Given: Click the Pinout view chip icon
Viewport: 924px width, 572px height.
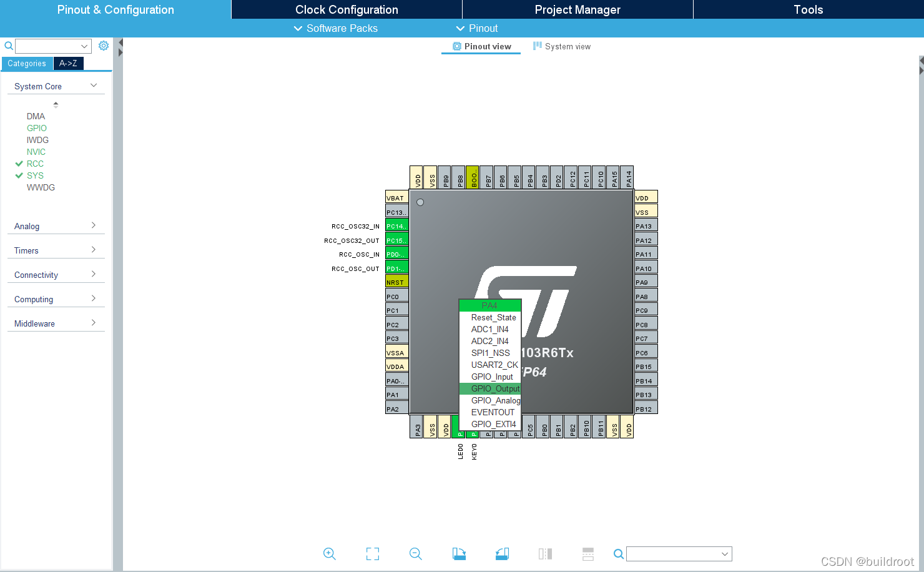Looking at the screenshot, I should point(457,46).
